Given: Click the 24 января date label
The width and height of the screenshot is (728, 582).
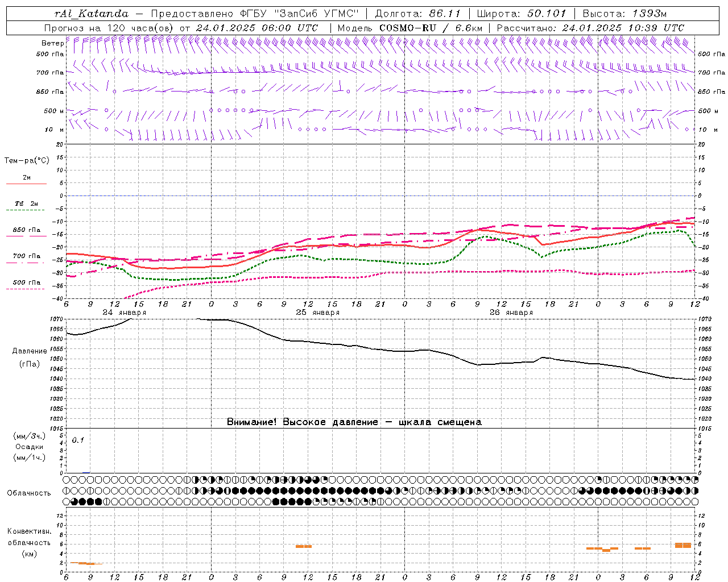Looking at the screenshot, I should [x=124, y=313].
